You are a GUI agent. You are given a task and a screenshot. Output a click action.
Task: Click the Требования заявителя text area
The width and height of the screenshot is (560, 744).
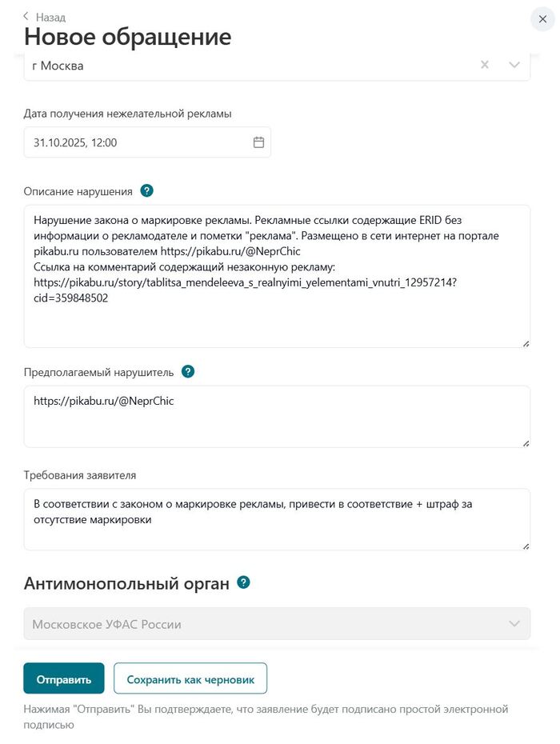point(276,528)
